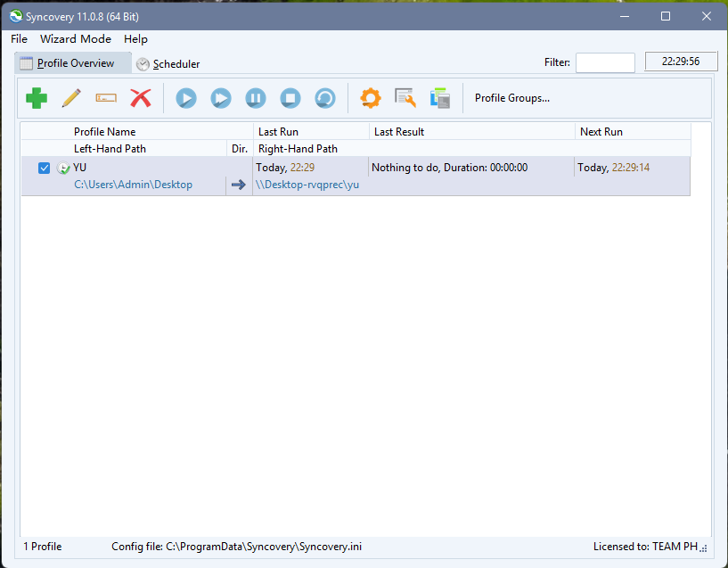Click the Config file path in status bar

point(237,547)
